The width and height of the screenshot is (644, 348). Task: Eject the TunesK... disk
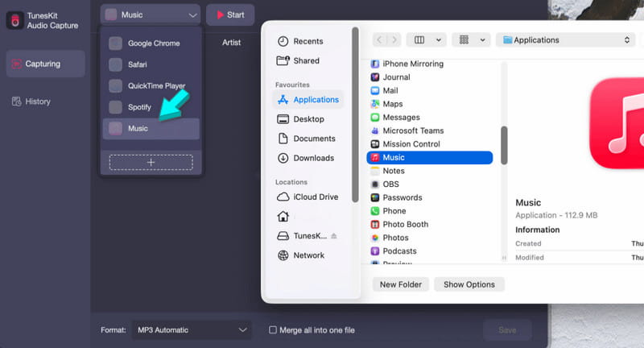(334, 236)
